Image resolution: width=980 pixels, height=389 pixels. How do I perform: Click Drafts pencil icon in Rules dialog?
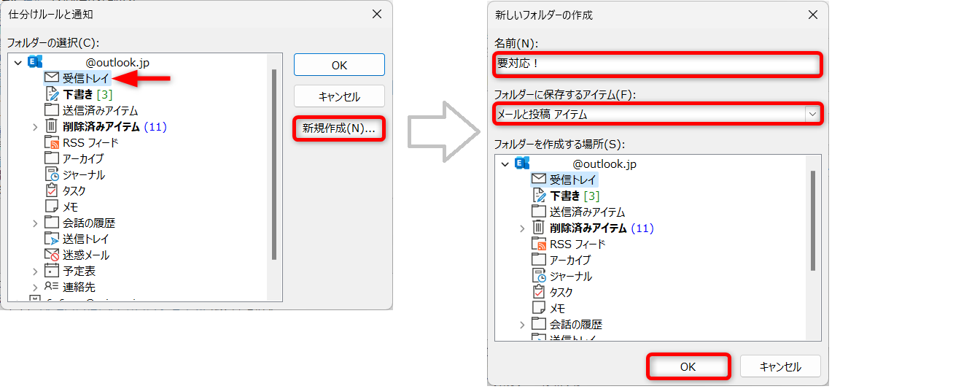[52, 94]
